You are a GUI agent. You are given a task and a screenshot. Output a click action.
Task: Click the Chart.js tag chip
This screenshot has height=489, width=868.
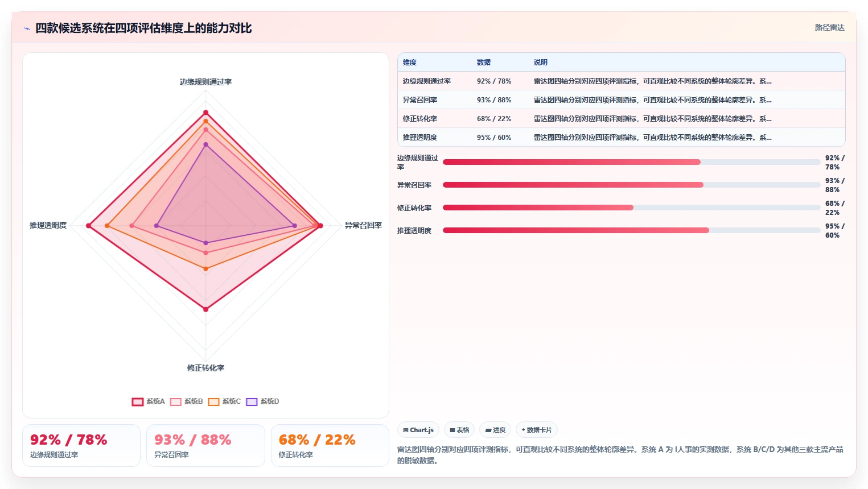coord(418,430)
